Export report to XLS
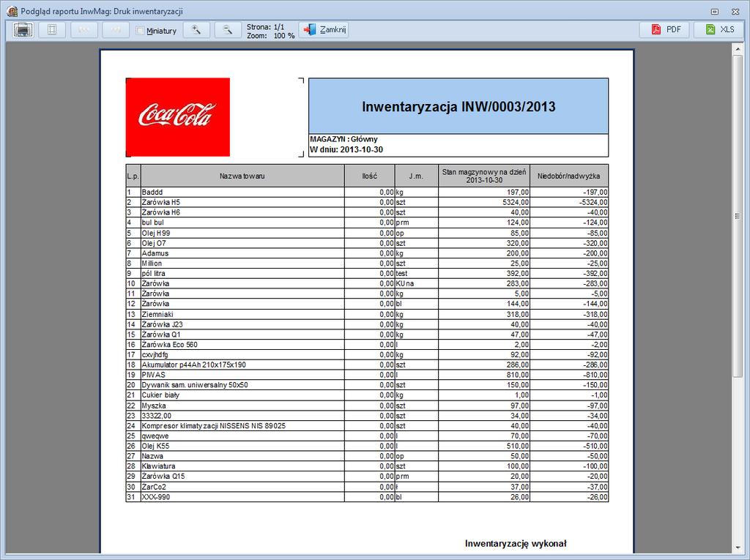Screen dimensions: 750x560 pos(719,30)
